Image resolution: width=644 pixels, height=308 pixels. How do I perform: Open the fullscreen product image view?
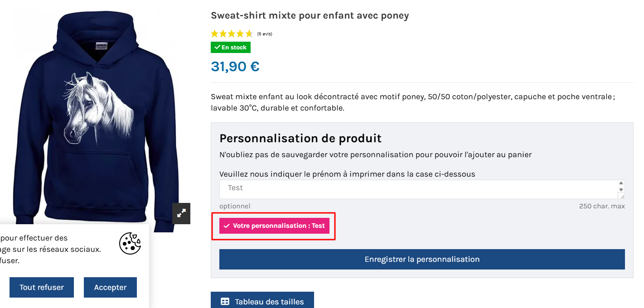[181, 213]
